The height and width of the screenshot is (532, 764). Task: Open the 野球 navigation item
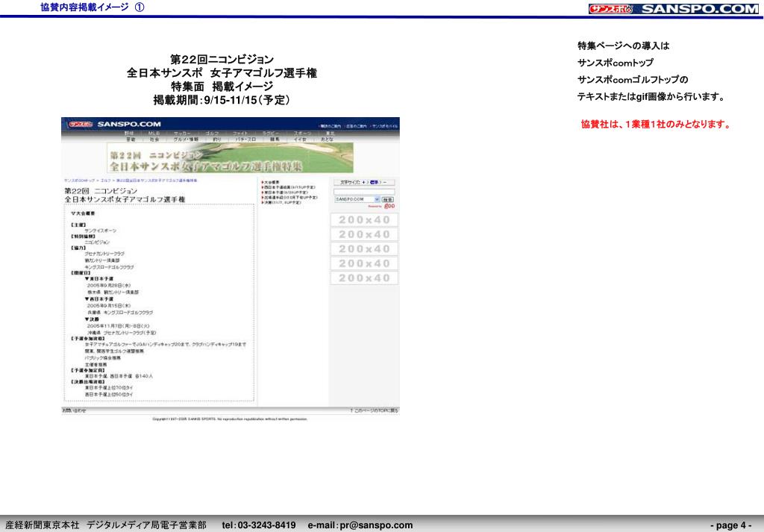129,133
